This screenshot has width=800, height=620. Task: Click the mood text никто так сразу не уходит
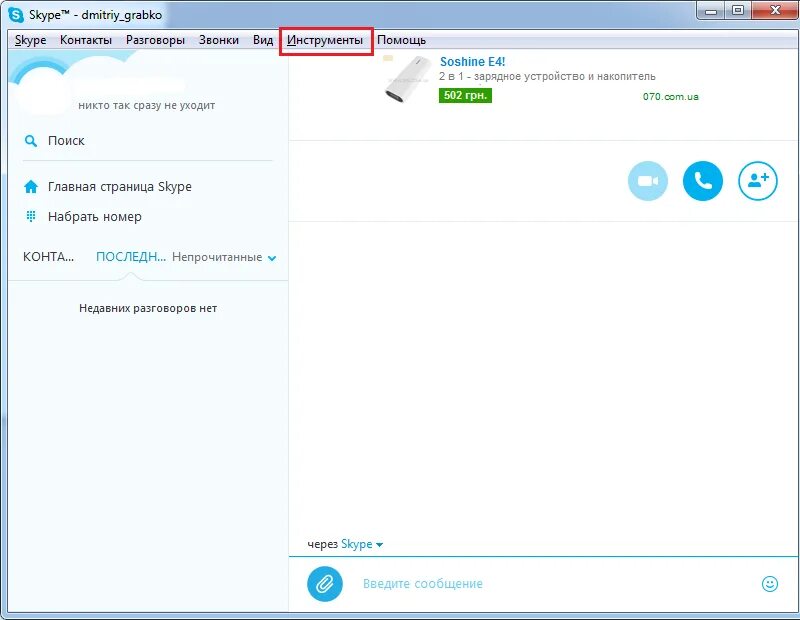click(x=146, y=105)
